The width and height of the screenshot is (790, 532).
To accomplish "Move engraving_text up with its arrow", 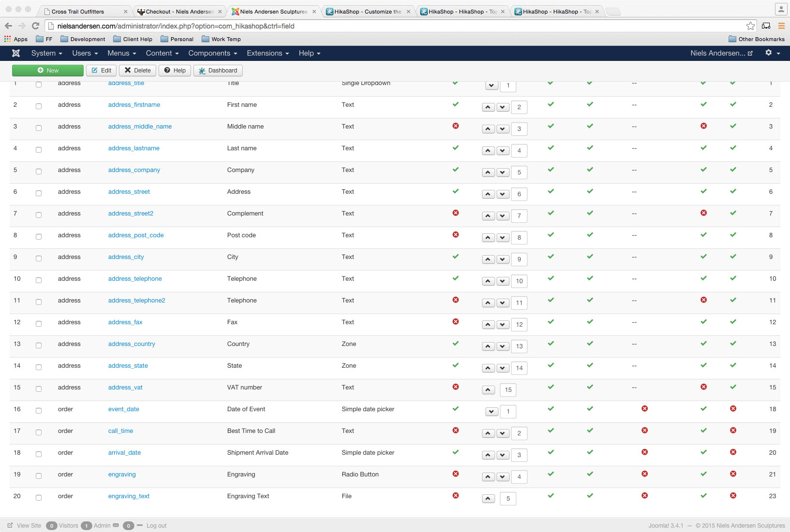I will 488,499.
